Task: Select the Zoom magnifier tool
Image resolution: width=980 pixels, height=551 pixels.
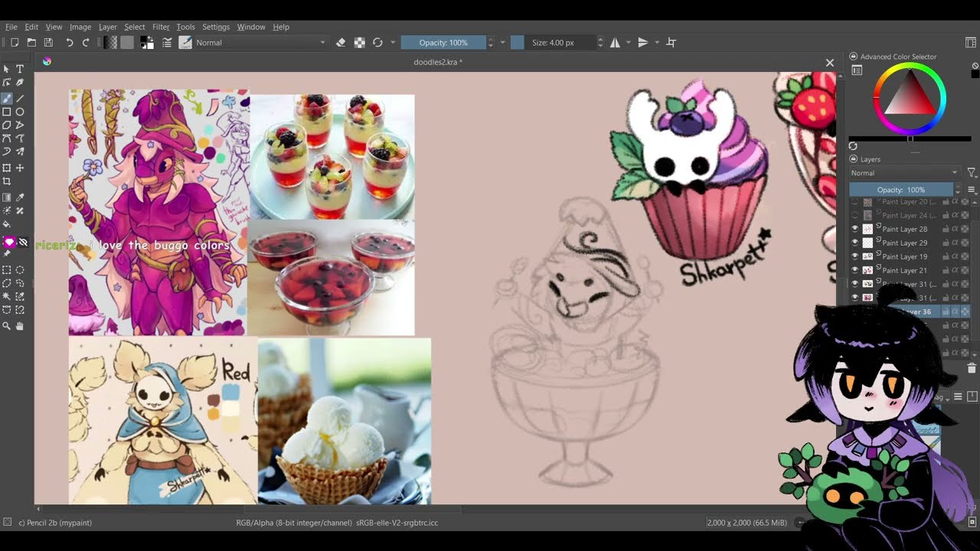Action: 7,326
